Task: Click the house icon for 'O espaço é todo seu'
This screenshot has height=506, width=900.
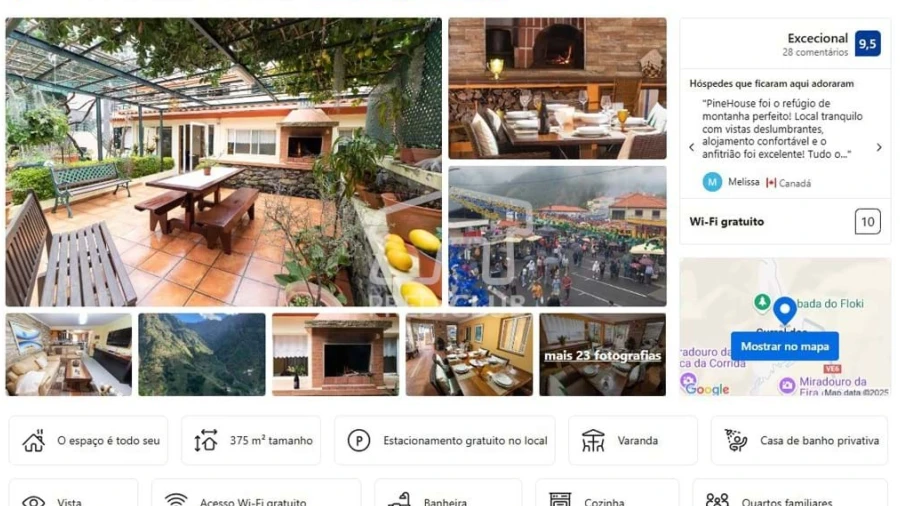Action: (33, 441)
